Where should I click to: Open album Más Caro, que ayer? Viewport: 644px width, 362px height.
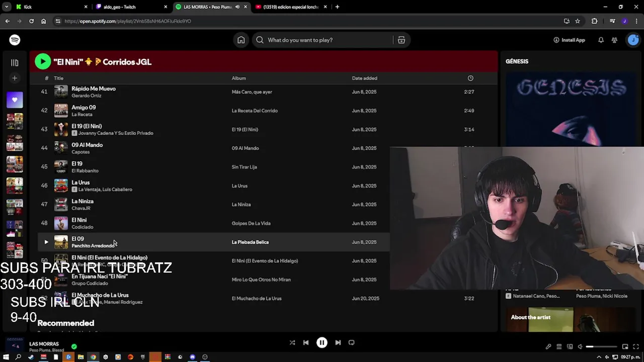click(252, 92)
